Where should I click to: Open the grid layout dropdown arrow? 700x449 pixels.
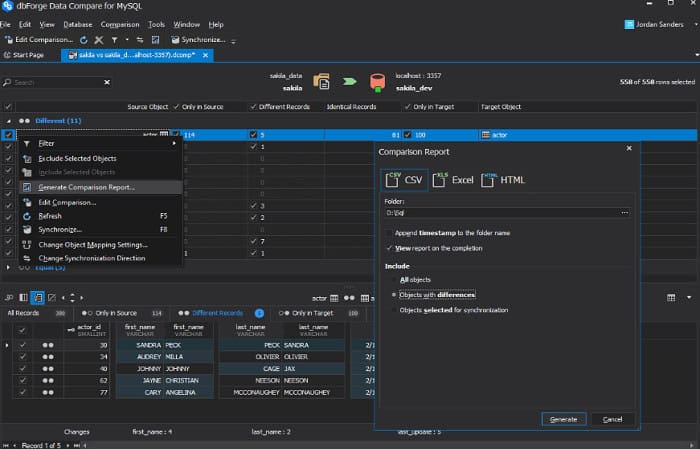pyautogui.click(x=689, y=298)
